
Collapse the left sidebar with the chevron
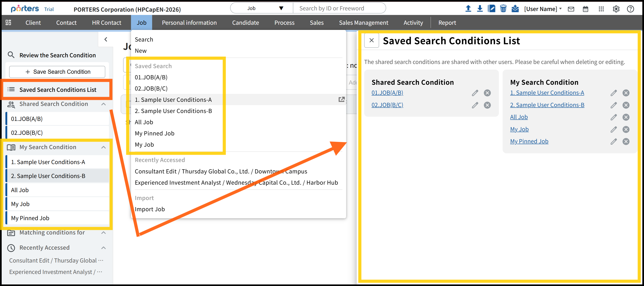pos(106,39)
